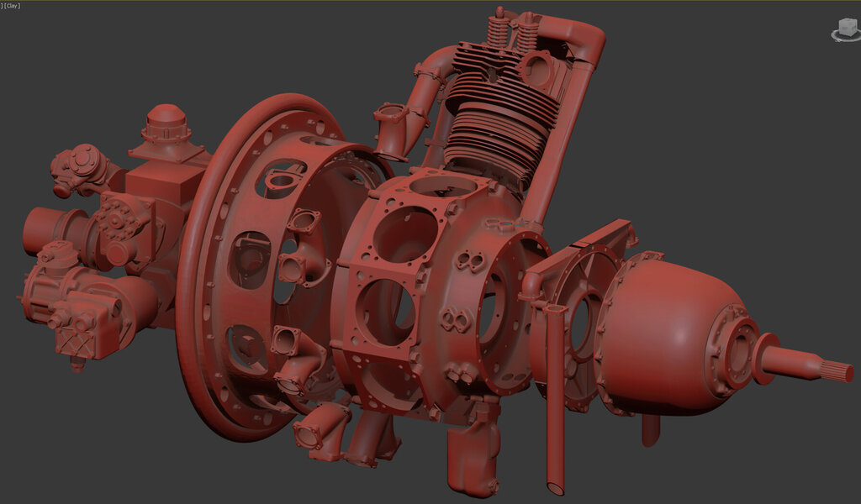861x504 pixels.
Task: Open the Clay shading viewport label menu
Action: 13,6
